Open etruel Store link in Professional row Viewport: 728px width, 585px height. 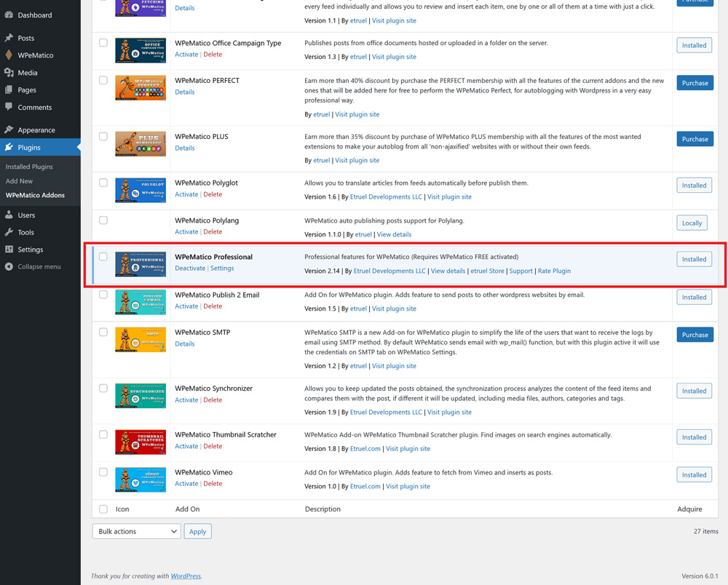[487, 271]
